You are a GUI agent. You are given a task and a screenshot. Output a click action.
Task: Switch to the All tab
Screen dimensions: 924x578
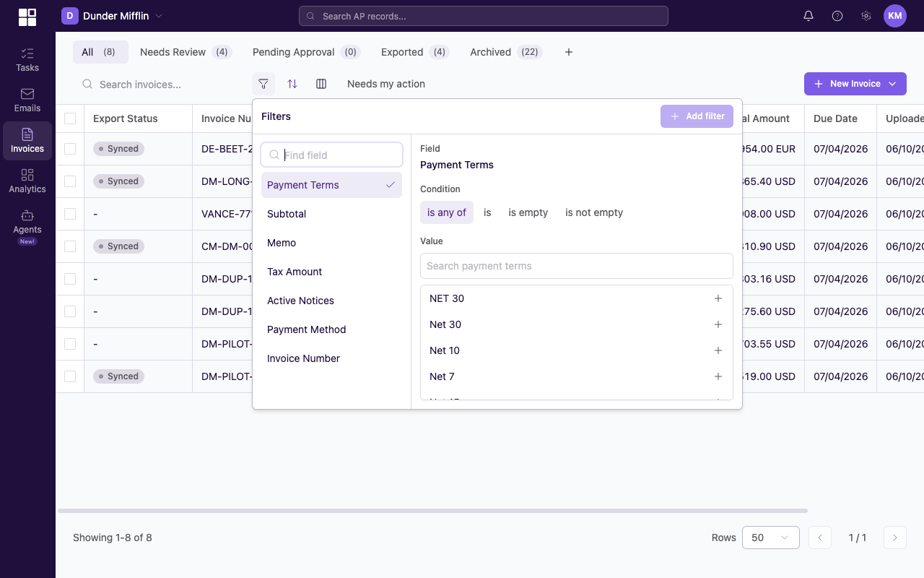point(100,52)
